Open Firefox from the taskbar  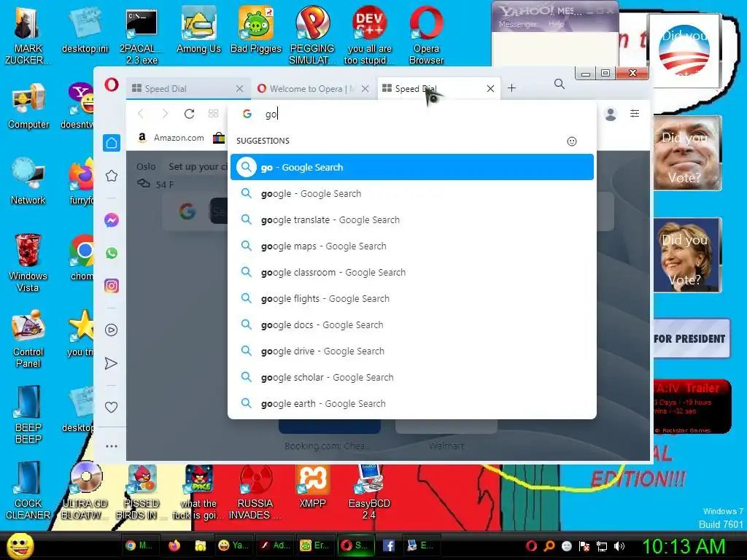174,545
